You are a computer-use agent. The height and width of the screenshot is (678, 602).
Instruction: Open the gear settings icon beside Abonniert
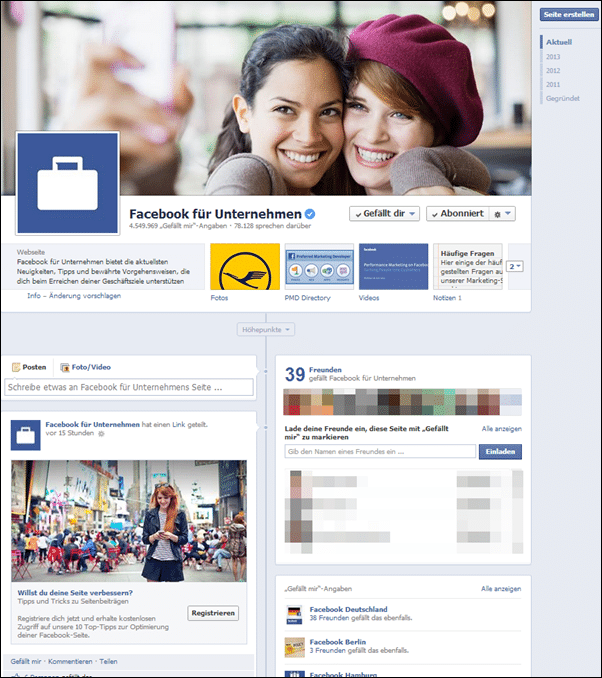pyautogui.click(x=497, y=214)
